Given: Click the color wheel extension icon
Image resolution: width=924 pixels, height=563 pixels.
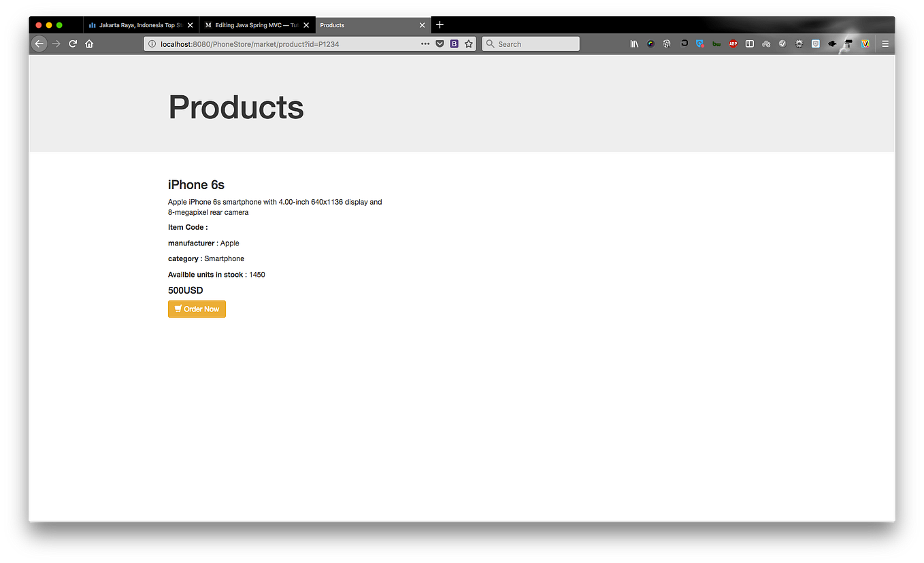Looking at the screenshot, I should pyautogui.click(x=650, y=44).
